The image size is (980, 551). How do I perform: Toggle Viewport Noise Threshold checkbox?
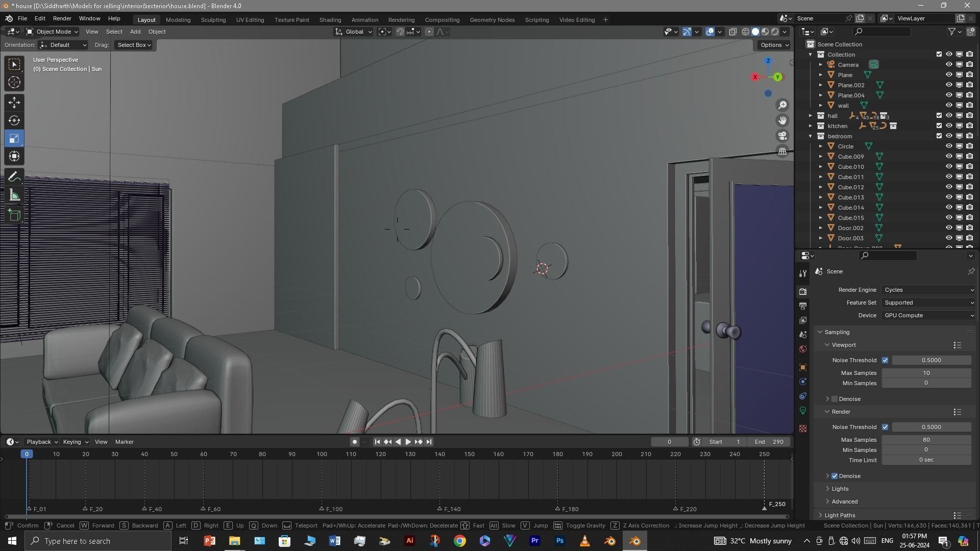(x=885, y=360)
